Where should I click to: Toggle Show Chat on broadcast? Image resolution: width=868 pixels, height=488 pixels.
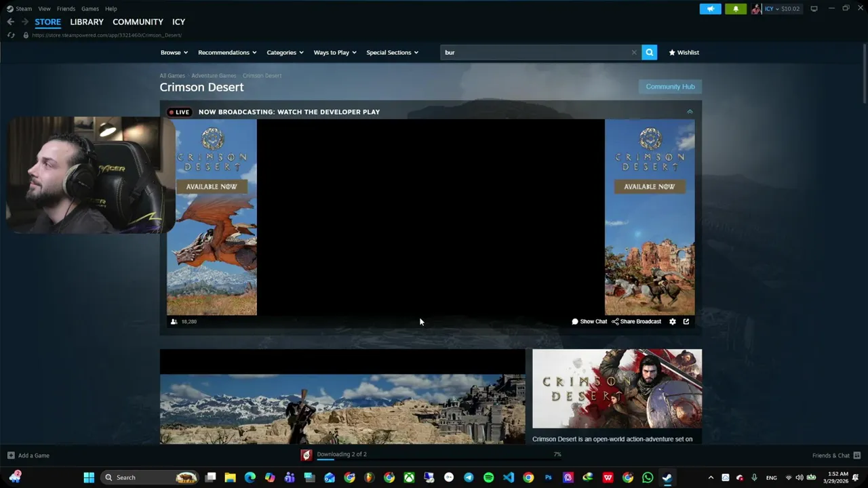pyautogui.click(x=589, y=321)
